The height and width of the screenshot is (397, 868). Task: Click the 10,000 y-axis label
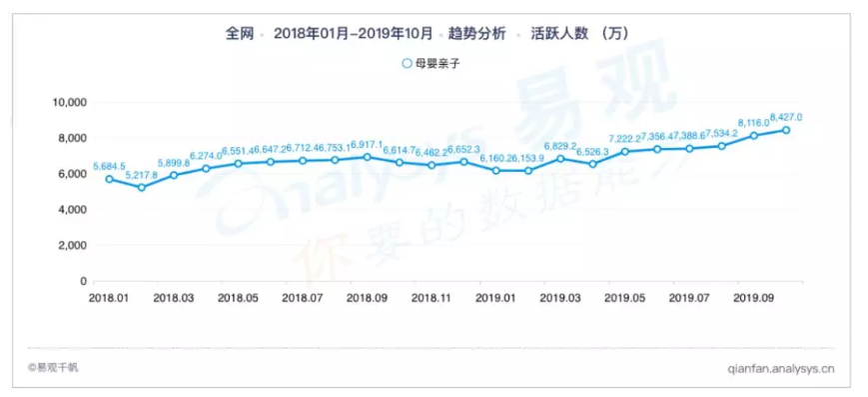[x=69, y=103]
